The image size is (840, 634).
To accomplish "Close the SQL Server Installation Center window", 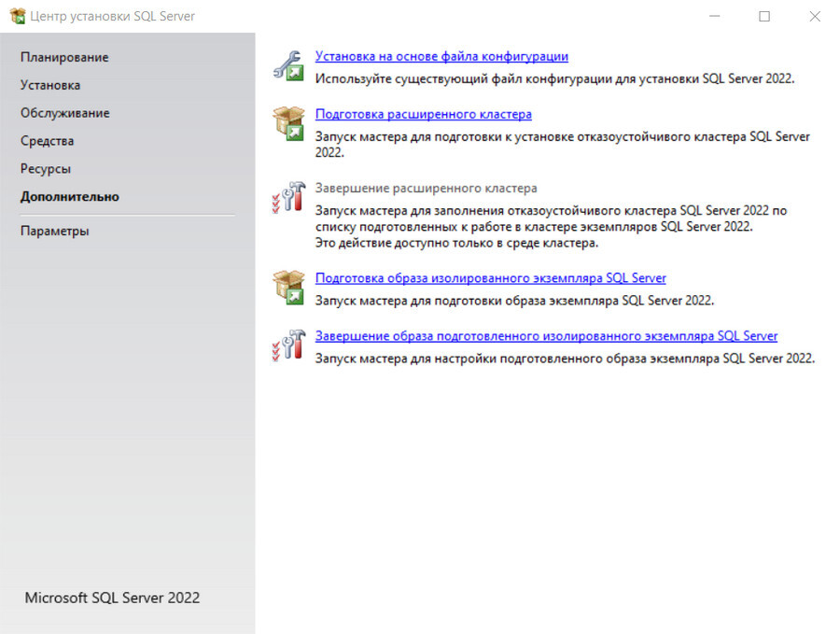I will [815, 16].
